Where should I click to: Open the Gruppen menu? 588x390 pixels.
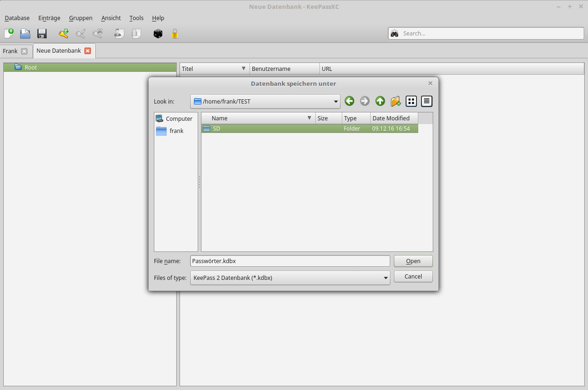tap(81, 18)
